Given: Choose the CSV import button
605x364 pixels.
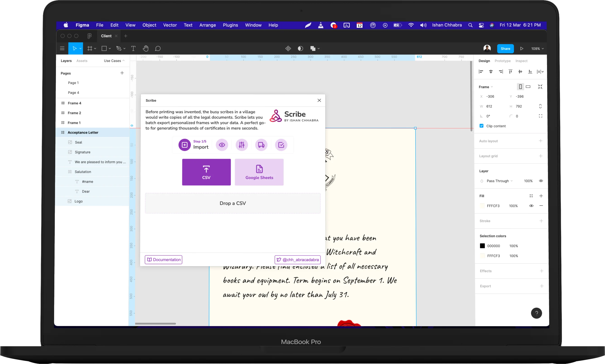Looking at the screenshot, I should [206, 172].
